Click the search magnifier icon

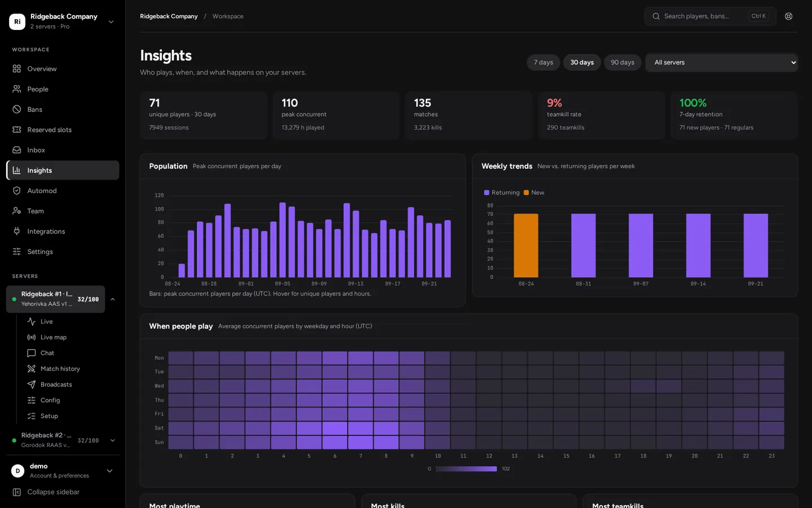(x=656, y=16)
